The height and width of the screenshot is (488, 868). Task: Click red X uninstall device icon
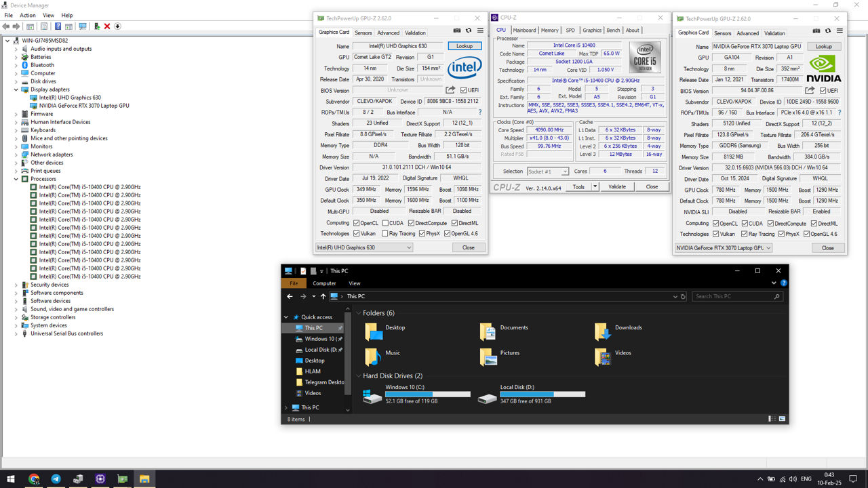point(107,26)
